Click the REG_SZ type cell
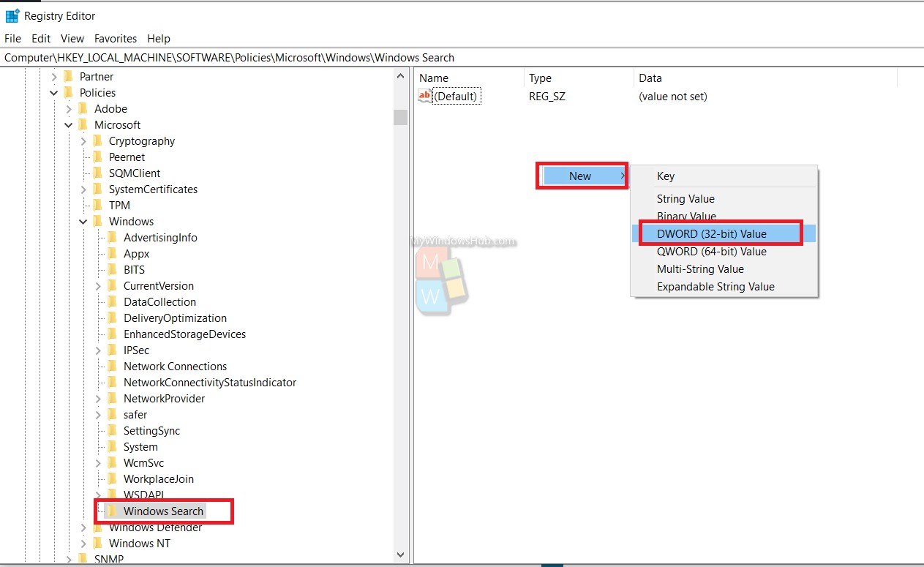Screen dimensions: 924x567 coord(547,96)
